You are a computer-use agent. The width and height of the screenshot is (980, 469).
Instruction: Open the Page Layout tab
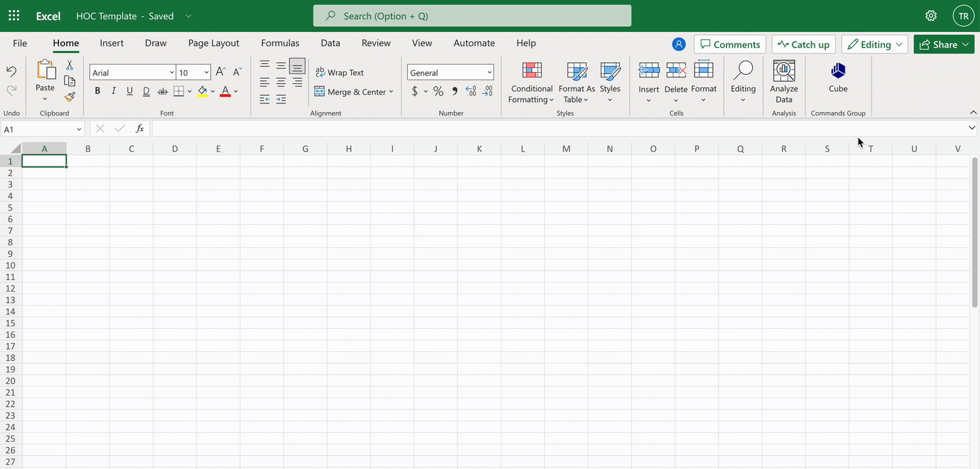[213, 43]
